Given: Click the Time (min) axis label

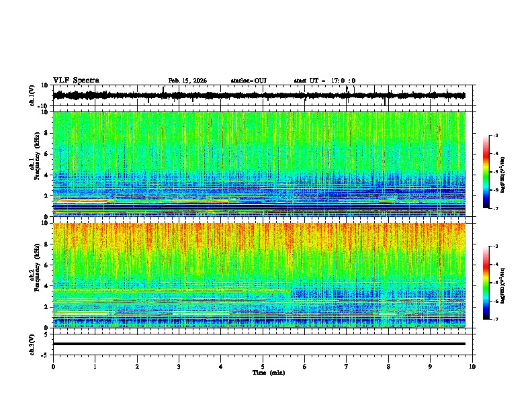Looking at the screenshot, I should pyautogui.click(x=269, y=373).
